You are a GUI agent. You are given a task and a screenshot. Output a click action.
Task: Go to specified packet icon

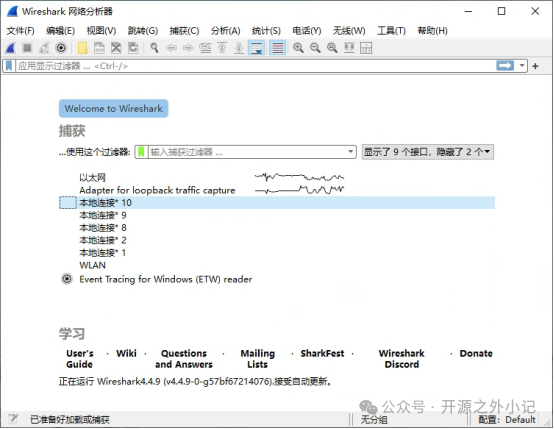(x=205, y=48)
